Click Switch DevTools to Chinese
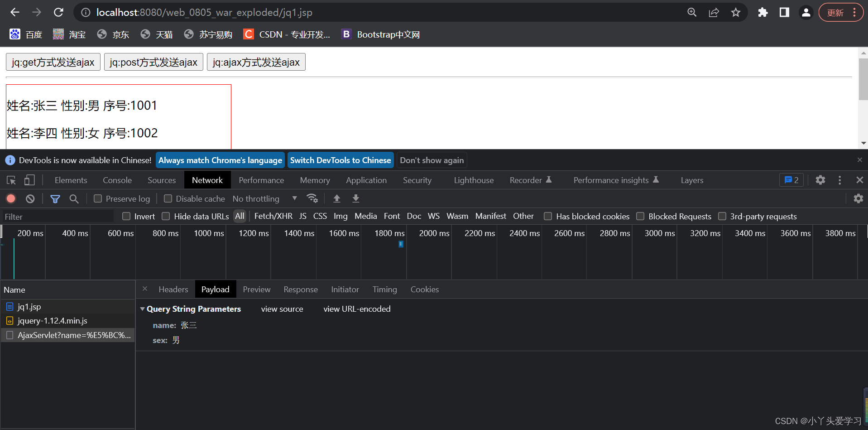Screen dimensions: 868x430 tap(340, 160)
